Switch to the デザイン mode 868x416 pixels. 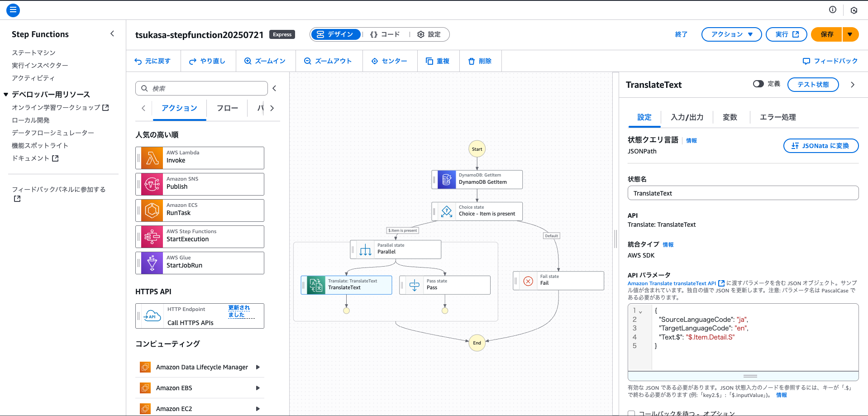[335, 34]
